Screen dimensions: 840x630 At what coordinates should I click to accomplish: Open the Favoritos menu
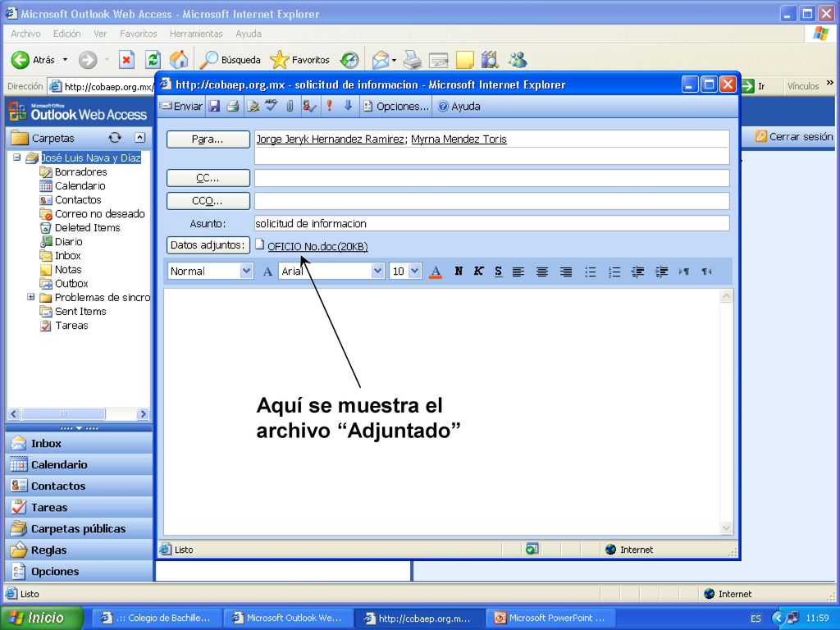pyautogui.click(x=138, y=33)
